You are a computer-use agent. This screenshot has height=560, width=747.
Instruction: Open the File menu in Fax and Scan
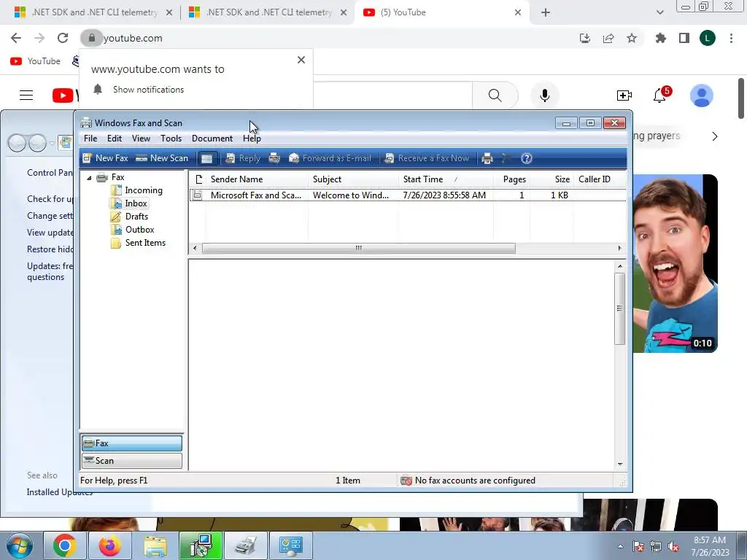[x=90, y=139]
